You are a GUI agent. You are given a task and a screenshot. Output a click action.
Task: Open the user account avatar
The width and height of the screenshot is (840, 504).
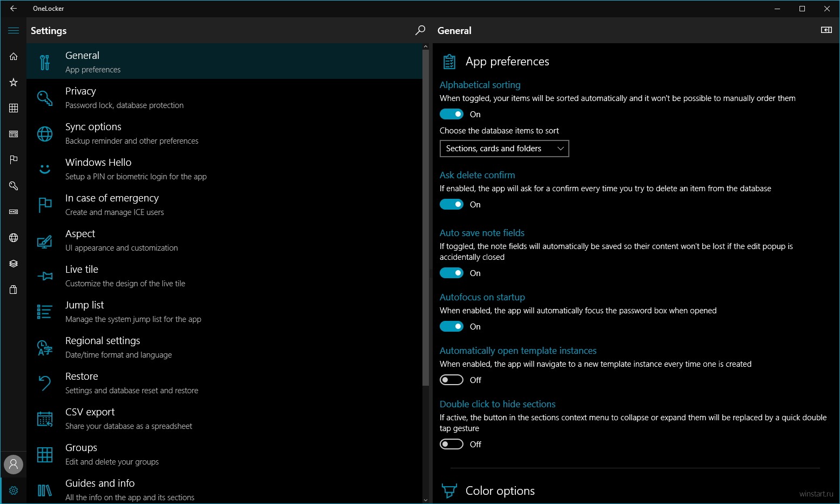tap(14, 464)
